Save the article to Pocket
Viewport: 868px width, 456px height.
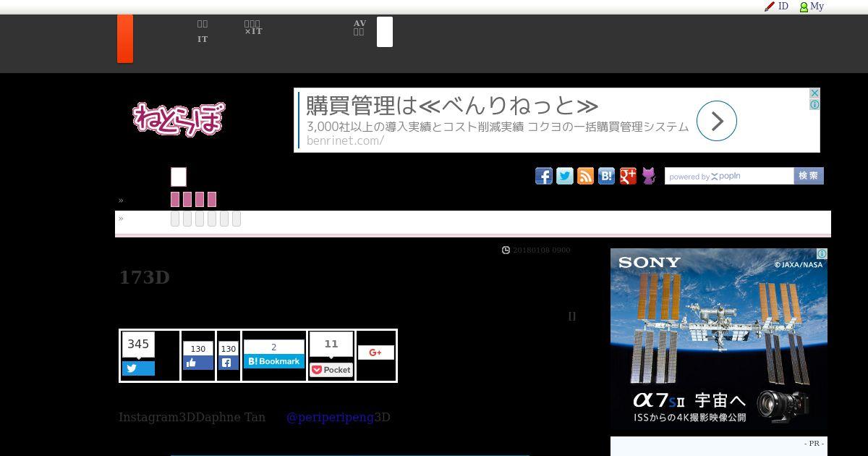tap(331, 370)
